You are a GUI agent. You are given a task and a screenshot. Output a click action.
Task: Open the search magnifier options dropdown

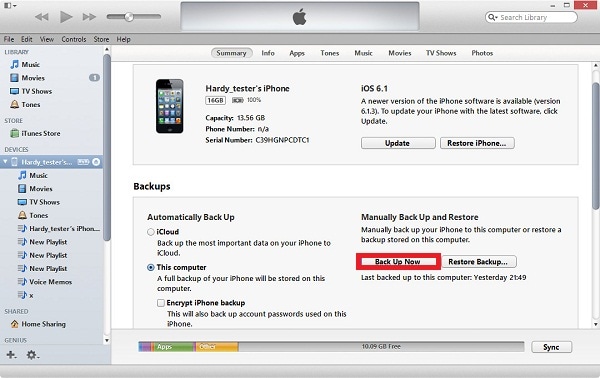pyautogui.click(x=493, y=17)
